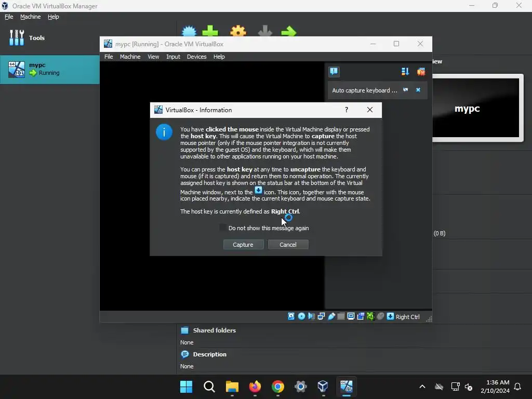532x399 pixels.
Task: Open the View menu in VM window
Action: [x=153, y=57]
